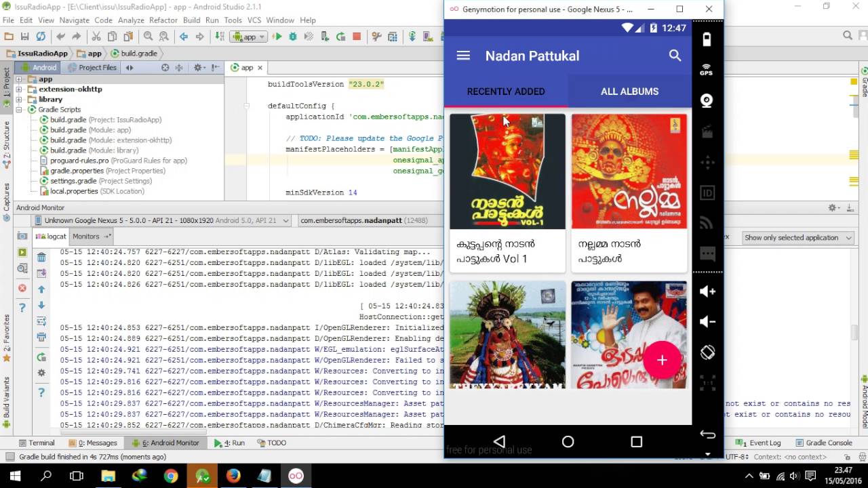Open the Messages tool window
This screenshot has width=868, height=488.
[x=93, y=443]
